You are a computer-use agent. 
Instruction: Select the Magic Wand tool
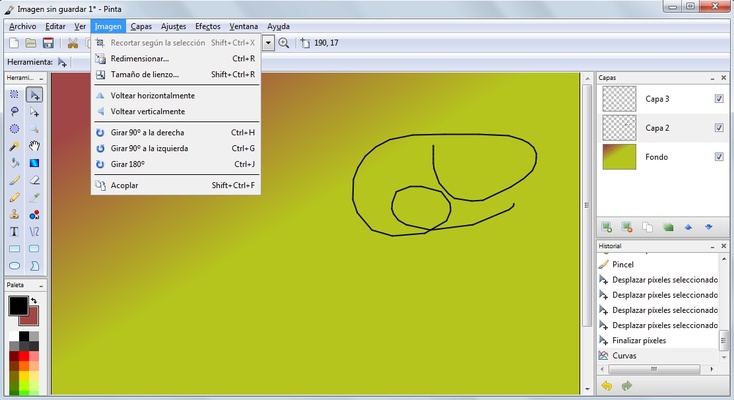pyautogui.click(x=15, y=146)
